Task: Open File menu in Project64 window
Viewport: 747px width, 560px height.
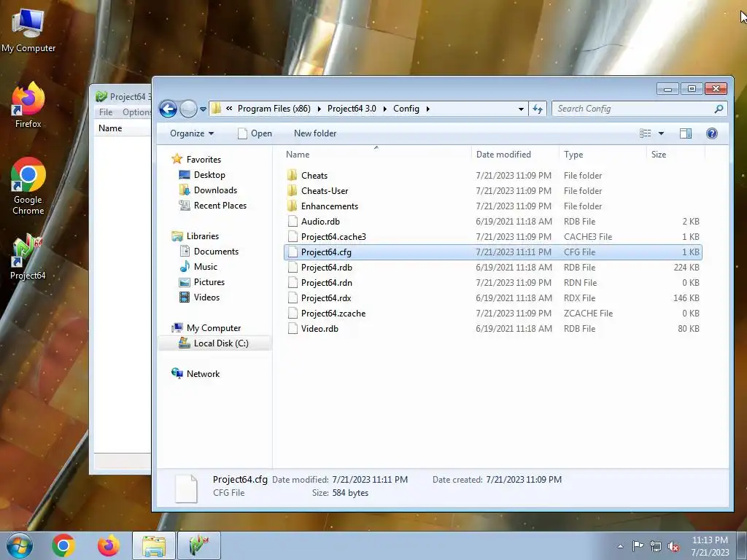Action: pyautogui.click(x=106, y=112)
